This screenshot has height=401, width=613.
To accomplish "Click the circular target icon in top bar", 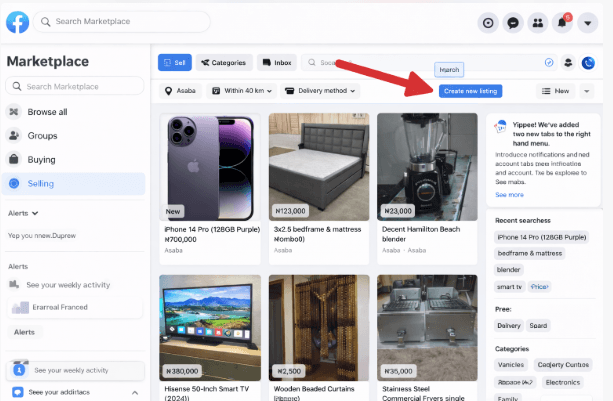I will [x=488, y=23].
